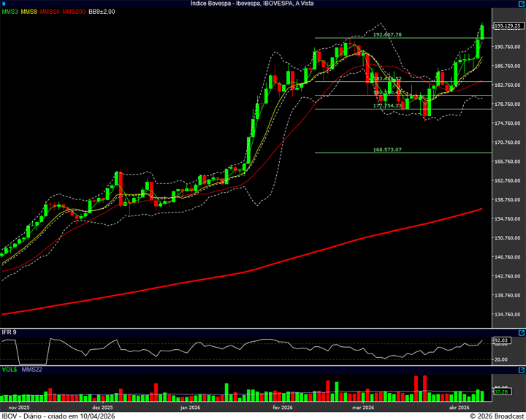This screenshot has width=526, height=420.
Task: Click the current price tag 195.129,25
Action: click(508, 26)
